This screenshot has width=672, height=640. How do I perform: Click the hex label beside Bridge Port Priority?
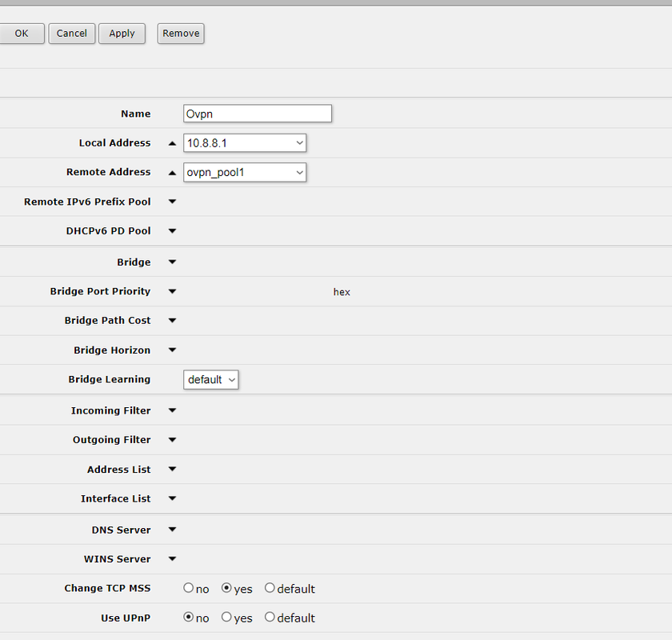(342, 292)
